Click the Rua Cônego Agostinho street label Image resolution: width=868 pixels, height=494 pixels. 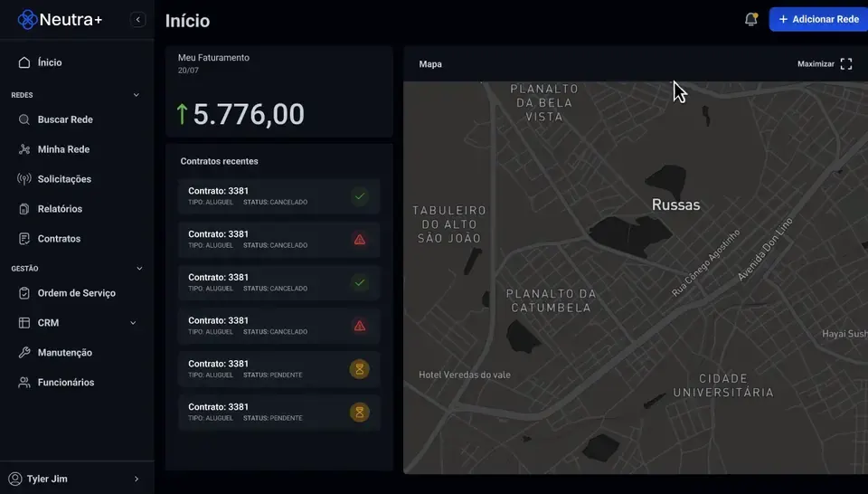[706, 262]
